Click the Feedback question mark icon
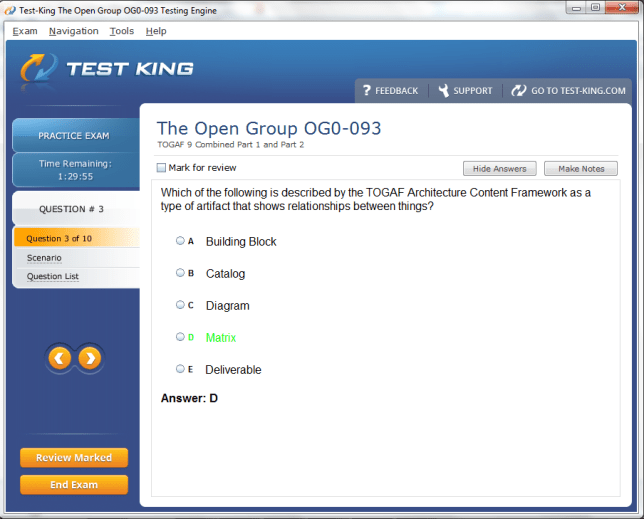644x519 pixels. click(x=366, y=90)
